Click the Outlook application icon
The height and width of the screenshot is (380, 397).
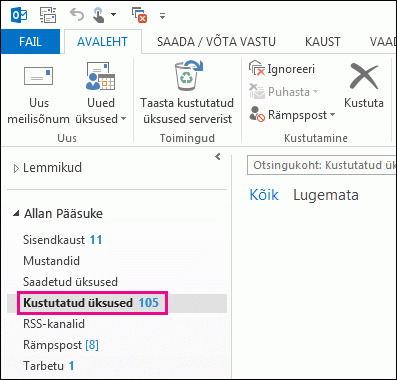point(19,15)
